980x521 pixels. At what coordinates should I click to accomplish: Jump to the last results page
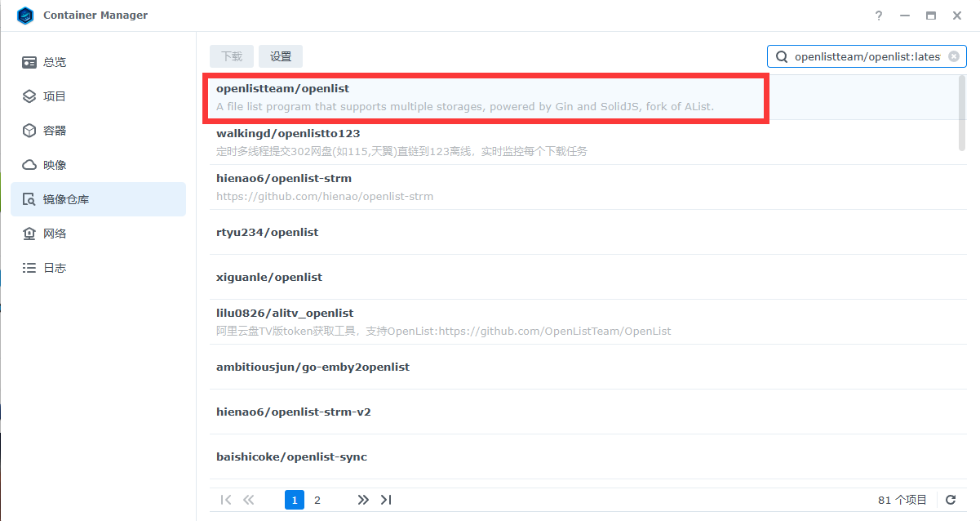387,500
